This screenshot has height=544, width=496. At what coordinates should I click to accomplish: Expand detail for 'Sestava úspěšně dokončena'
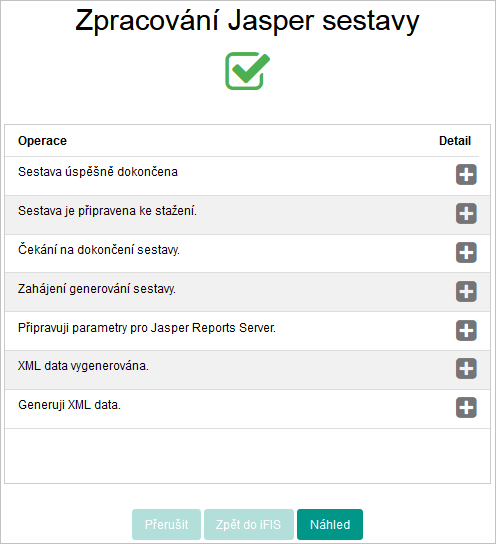pyautogui.click(x=466, y=175)
